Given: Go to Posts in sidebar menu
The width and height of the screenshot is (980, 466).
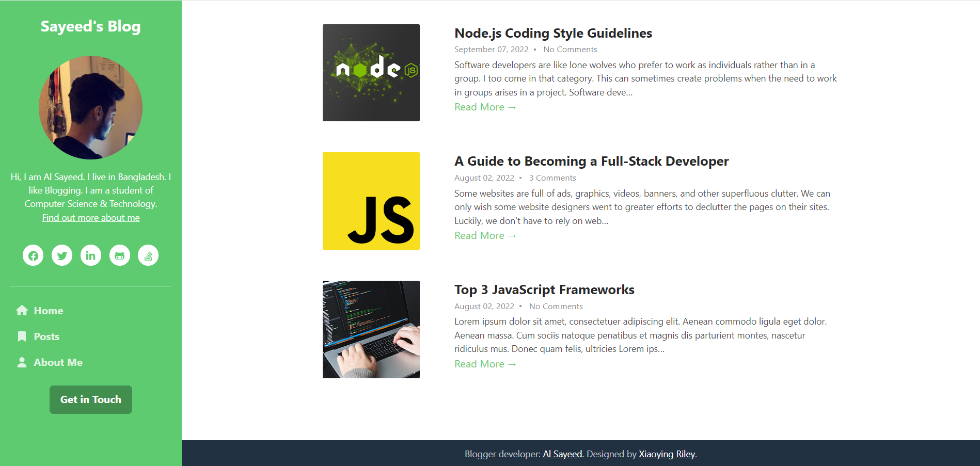Looking at the screenshot, I should coord(46,336).
